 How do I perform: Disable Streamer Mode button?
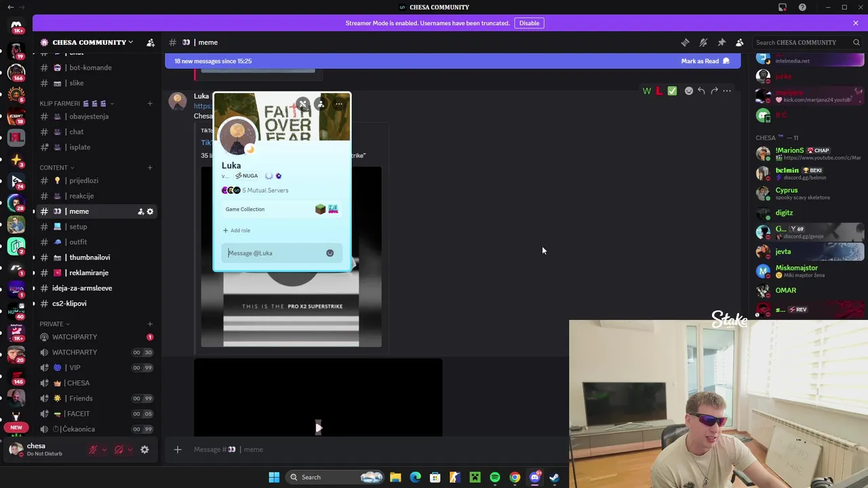click(x=529, y=23)
